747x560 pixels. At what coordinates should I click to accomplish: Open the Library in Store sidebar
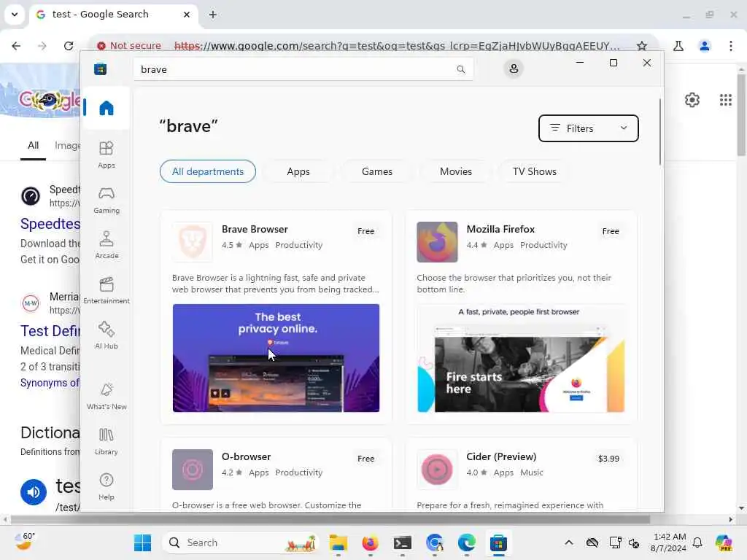click(107, 441)
